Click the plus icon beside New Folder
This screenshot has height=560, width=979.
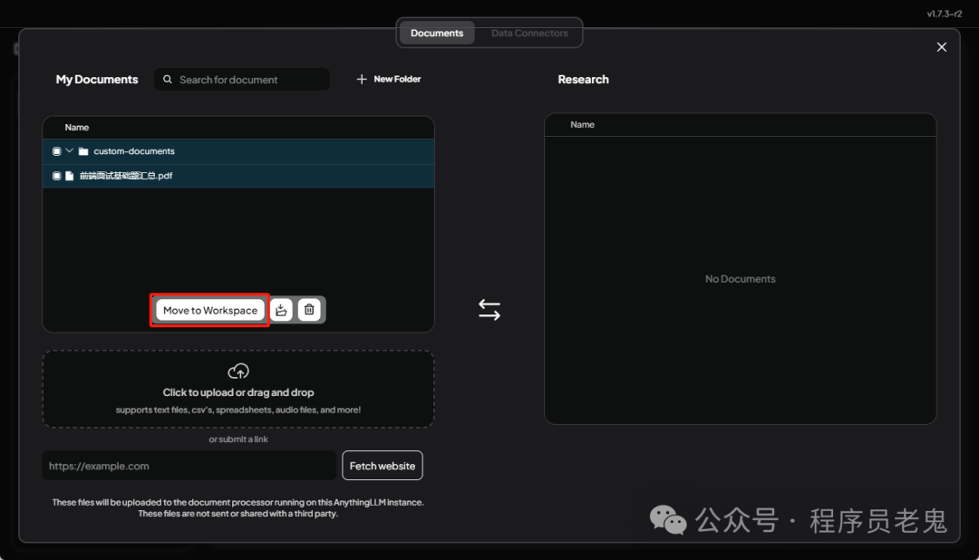click(362, 79)
